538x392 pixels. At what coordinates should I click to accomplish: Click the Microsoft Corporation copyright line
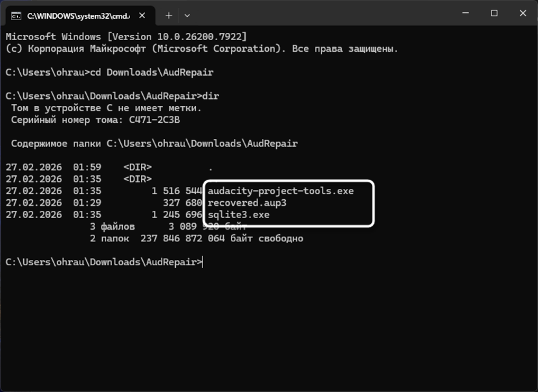(202, 49)
